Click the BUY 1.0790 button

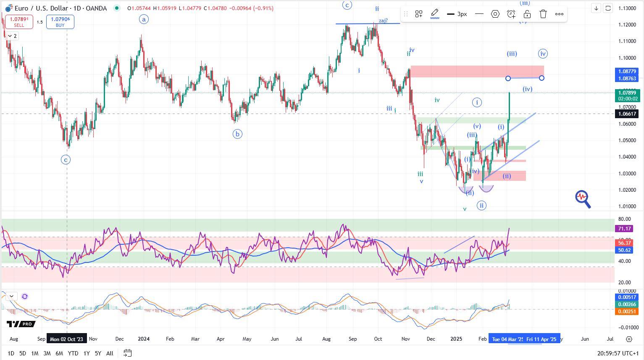(60, 22)
